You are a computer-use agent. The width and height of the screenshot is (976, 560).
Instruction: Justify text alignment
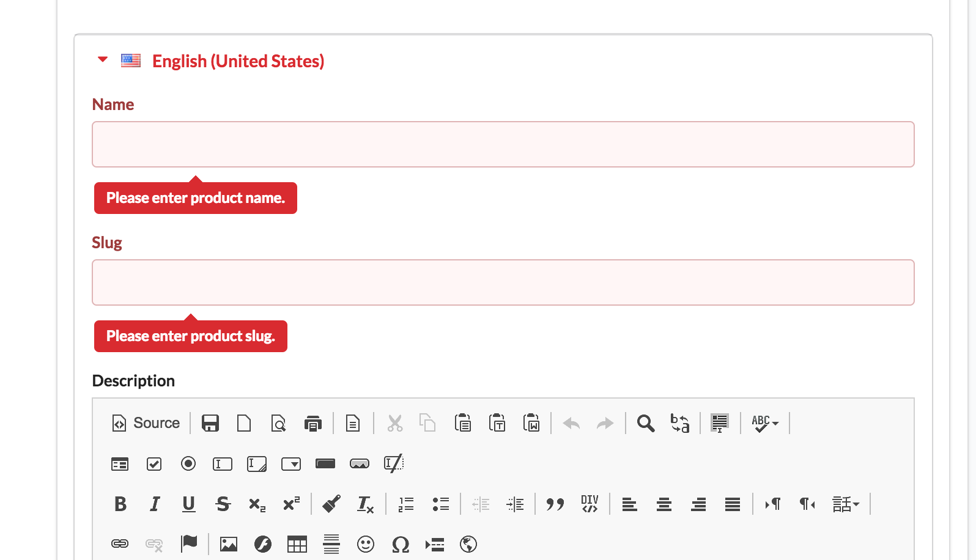[733, 504]
